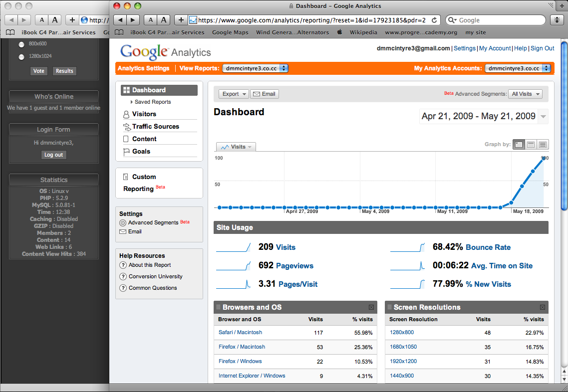Close the Browsers and OS widget
The image size is (568, 392).
click(x=371, y=307)
